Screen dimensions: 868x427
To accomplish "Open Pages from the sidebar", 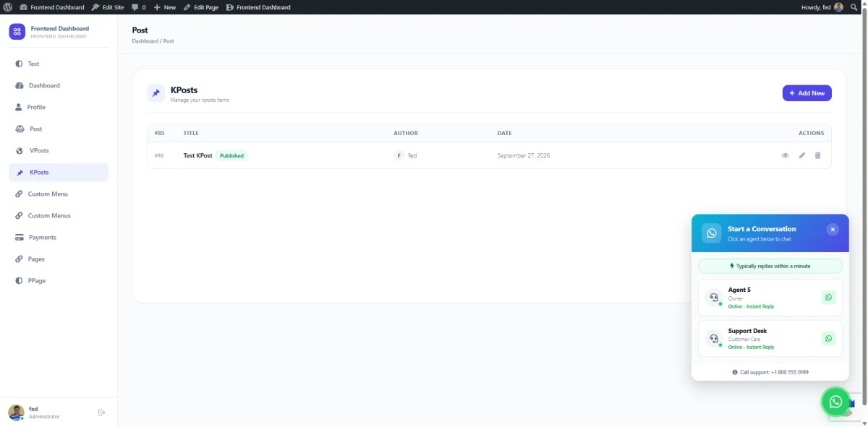I will (59, 259).
